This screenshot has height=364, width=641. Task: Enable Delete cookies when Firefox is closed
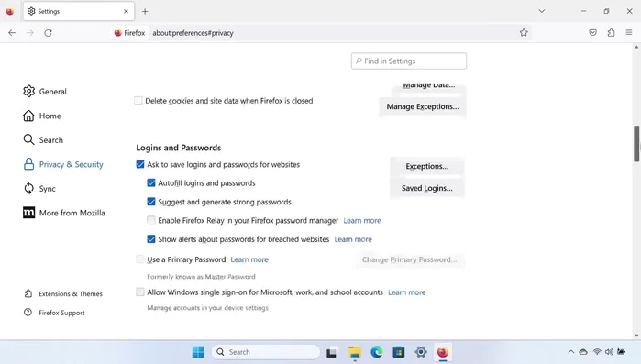coord(138,101)
